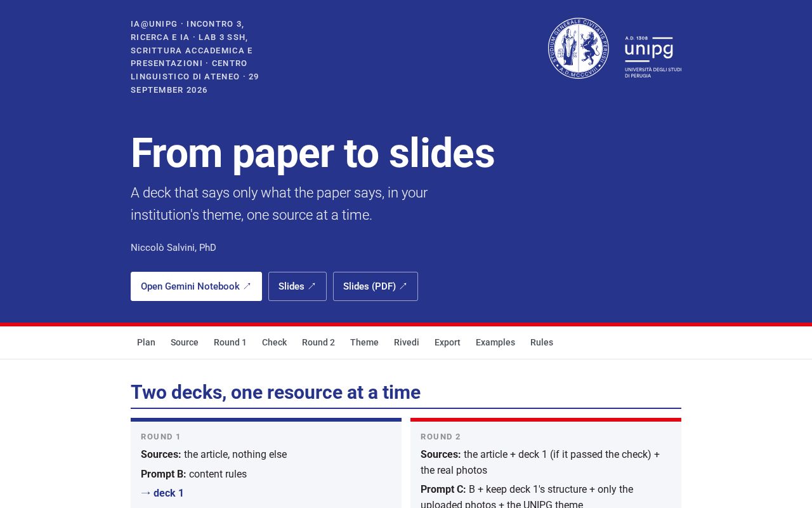Follow the 'deck 1' arrow link

point(162,493)
